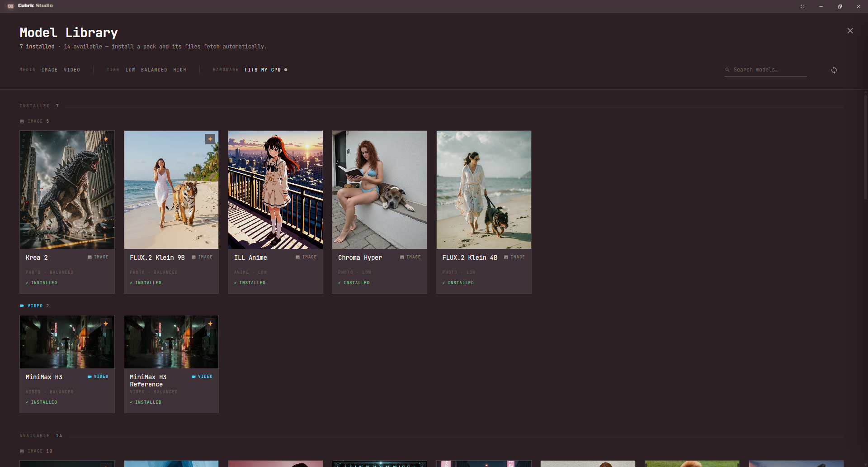Click the INSTALLED status on Chroma Hyper card

point(354,283)
